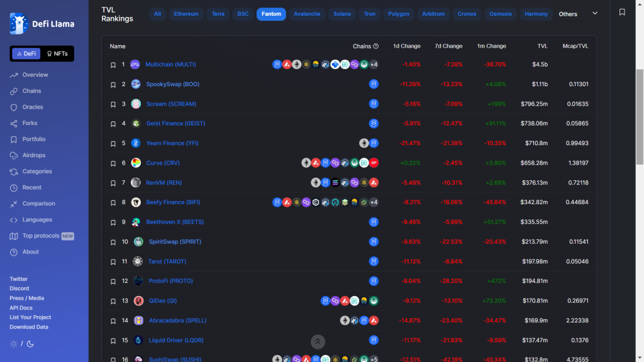Show +4 more chains for Beefy Finance

[374, 202]
